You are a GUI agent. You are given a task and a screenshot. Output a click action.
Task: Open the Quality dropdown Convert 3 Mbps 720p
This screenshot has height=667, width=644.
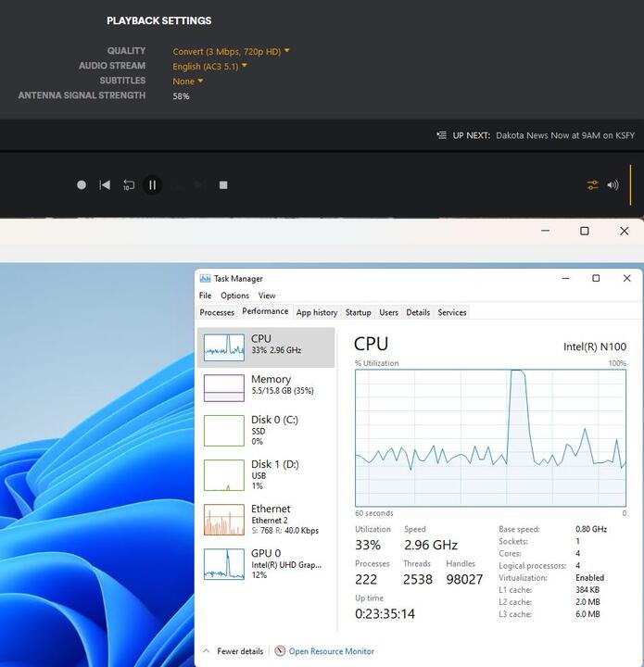click(231, 52)
